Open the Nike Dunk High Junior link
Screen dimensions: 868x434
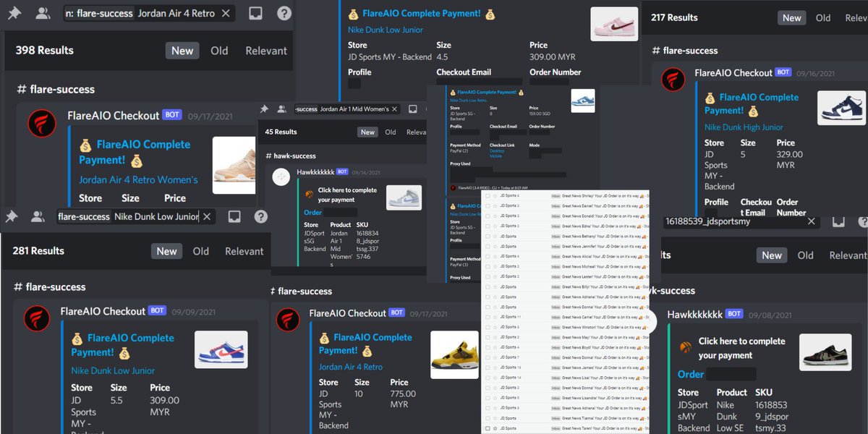click(744, 127)
